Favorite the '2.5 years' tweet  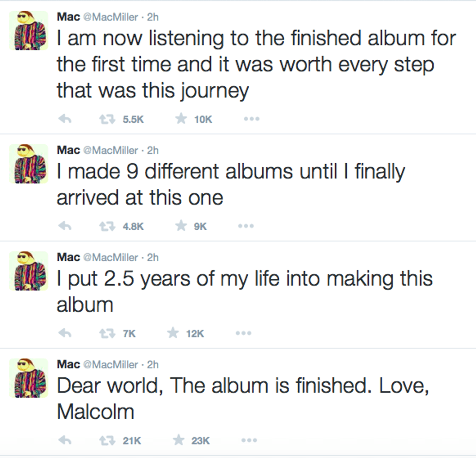tap(172, 334)
